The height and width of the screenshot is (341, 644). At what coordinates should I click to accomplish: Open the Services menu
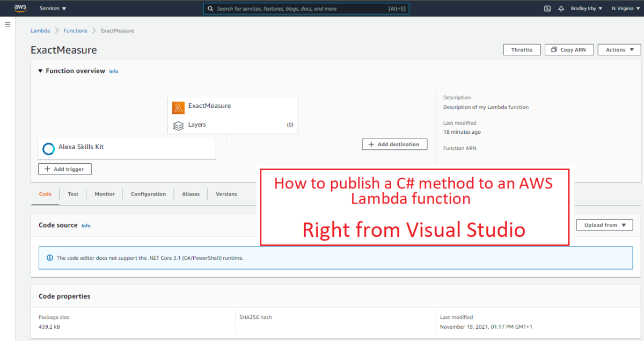(x=53, y=9)
